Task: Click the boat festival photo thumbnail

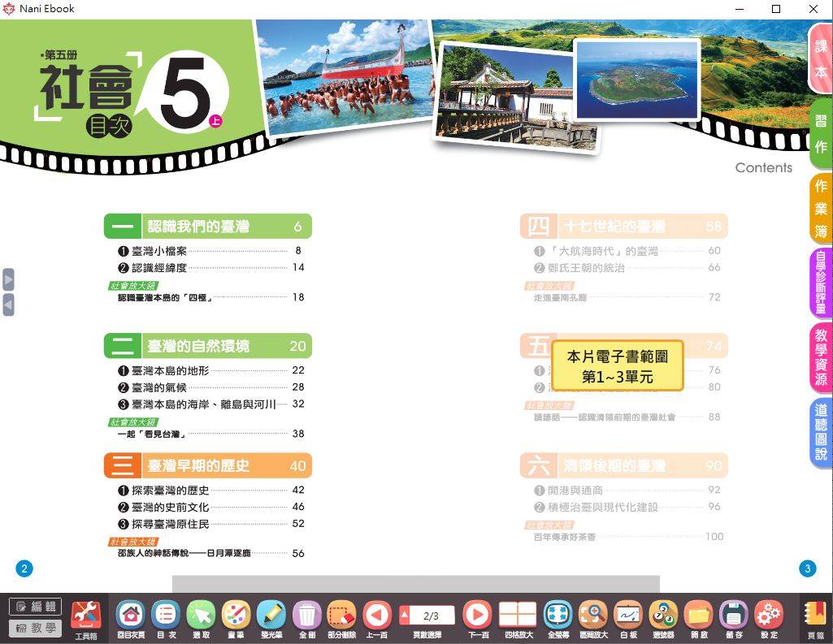Action: (x=346, y=77)
